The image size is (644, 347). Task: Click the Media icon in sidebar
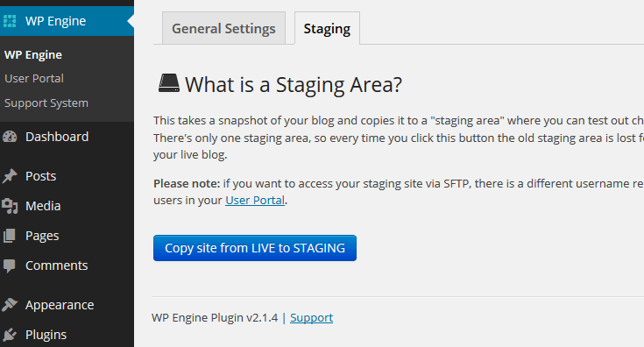(x=10, y=206)
